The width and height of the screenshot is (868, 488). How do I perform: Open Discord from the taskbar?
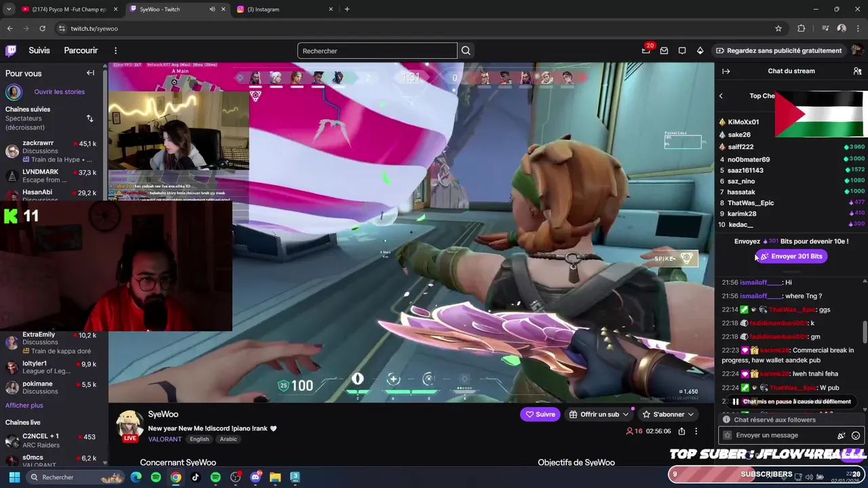[255, 477]
